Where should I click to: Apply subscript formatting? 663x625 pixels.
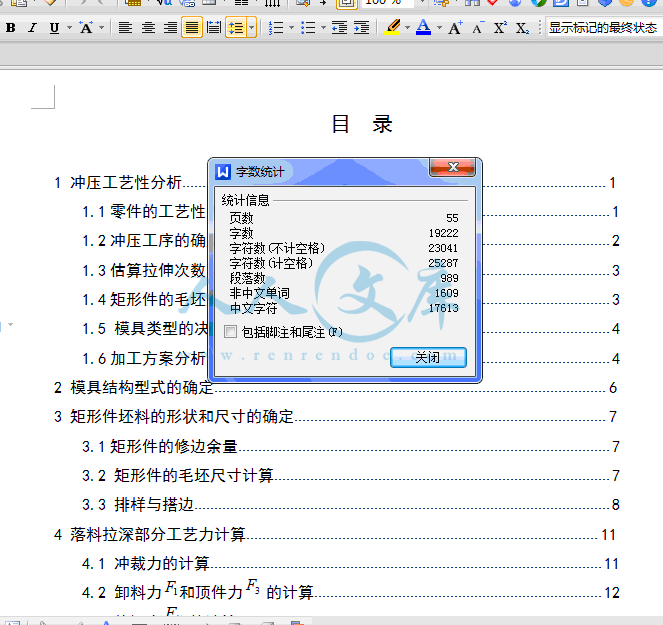[522, 28]
